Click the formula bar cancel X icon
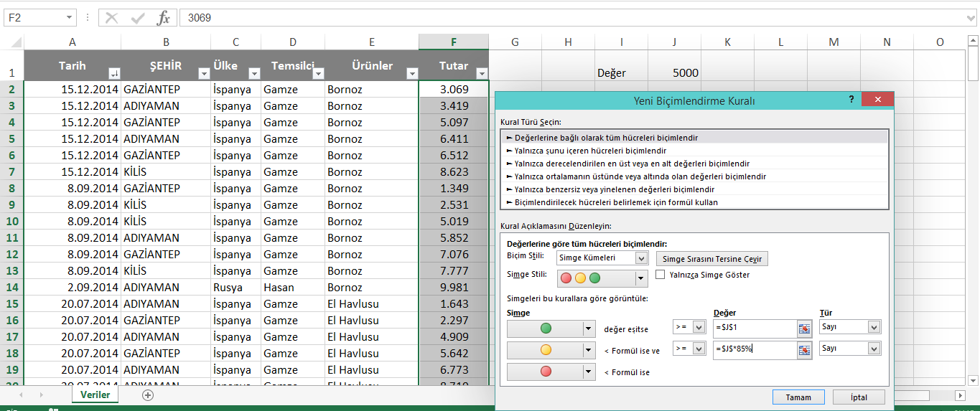Image resolution: width=980 pixels, height=411 pixels. tap(112, 18)
